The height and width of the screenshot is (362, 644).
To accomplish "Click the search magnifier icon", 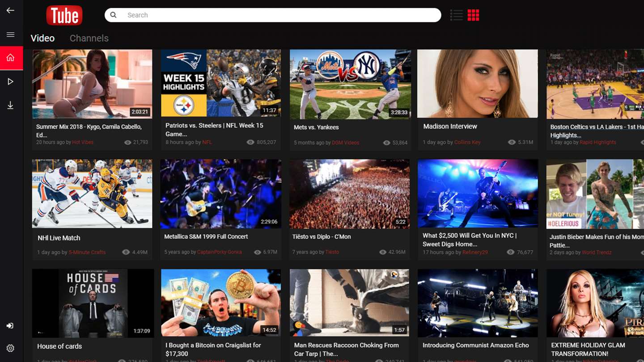I will [x=114, y=15].
